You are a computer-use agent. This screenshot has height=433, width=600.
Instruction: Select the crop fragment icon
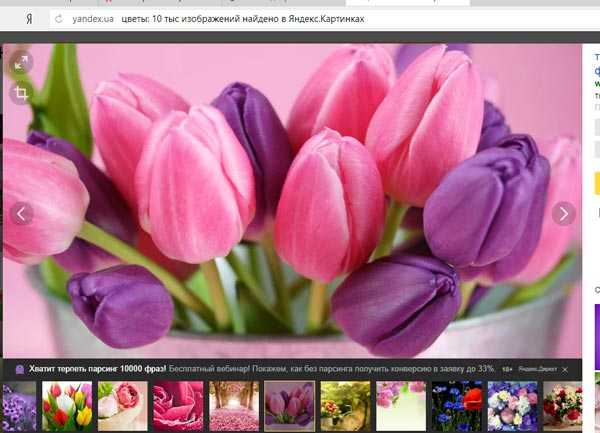(21, 93)
